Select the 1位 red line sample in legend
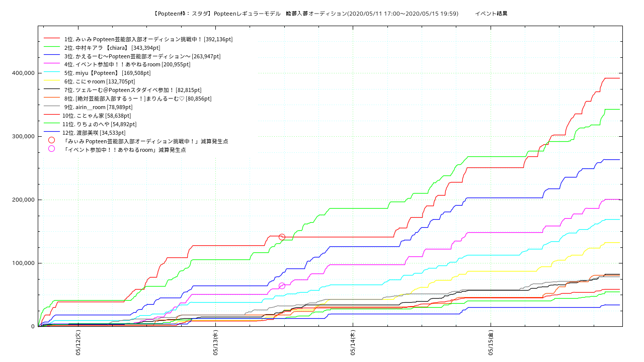 coord(51,38)
